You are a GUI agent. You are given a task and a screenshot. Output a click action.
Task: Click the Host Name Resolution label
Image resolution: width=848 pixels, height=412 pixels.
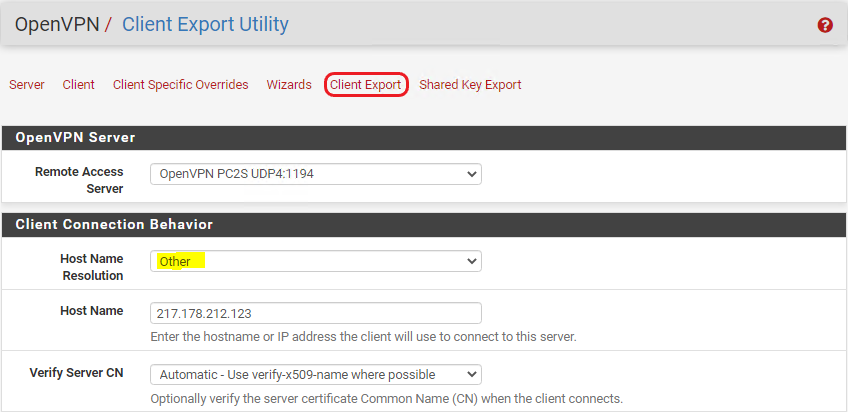tap(92, 267)
